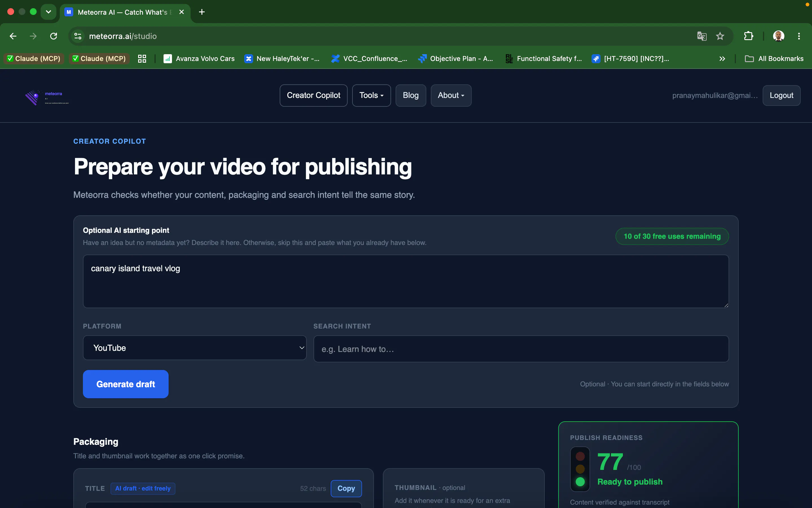This screenshot has height=508, width=812.
Task: Click the THUMBNAIL optional label
Action: point(430,487)
